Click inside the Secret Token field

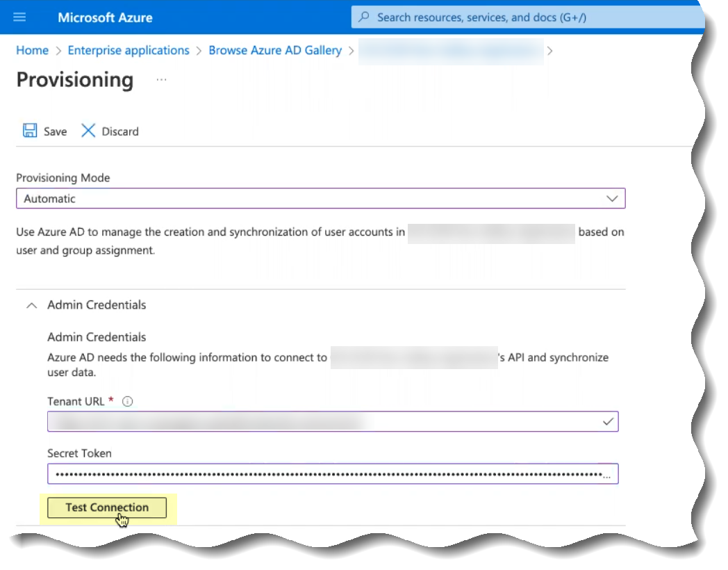pos(326,474)
